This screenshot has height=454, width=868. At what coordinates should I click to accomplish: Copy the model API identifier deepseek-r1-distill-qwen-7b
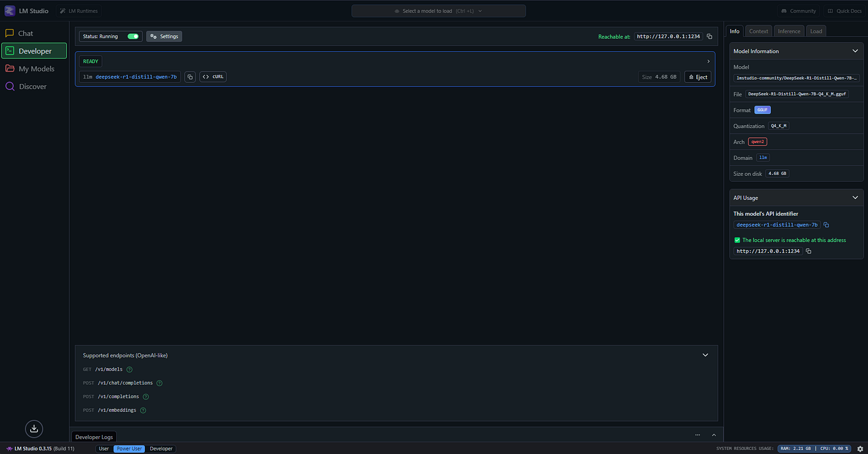coord(826,225)
